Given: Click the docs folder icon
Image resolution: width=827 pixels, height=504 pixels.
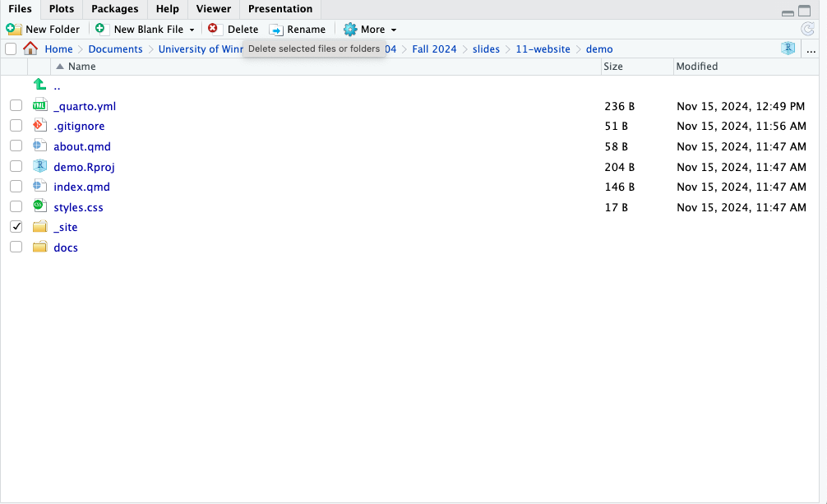Looking at the screenshot, I should (39, 247).
